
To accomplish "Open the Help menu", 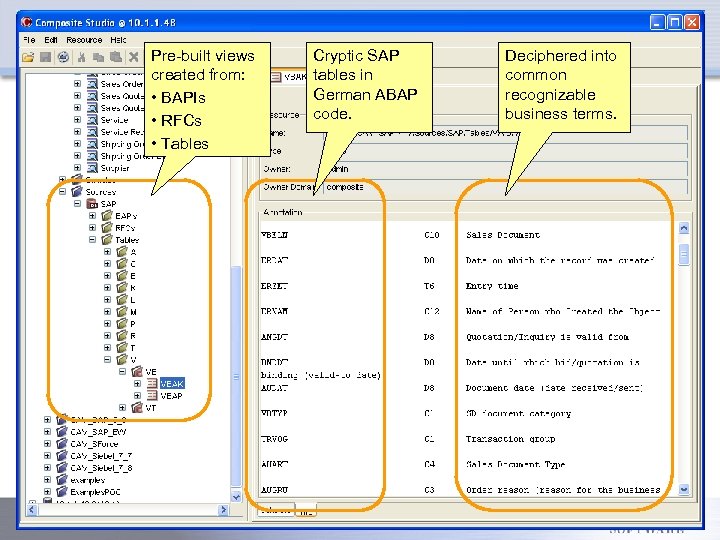I will pyautogui.click(x=118, y=40).
